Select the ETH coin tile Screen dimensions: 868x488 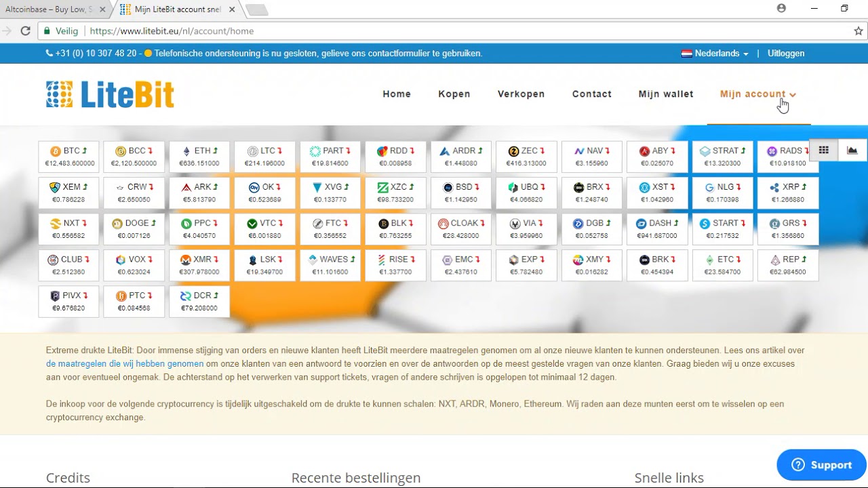point(199,157)
